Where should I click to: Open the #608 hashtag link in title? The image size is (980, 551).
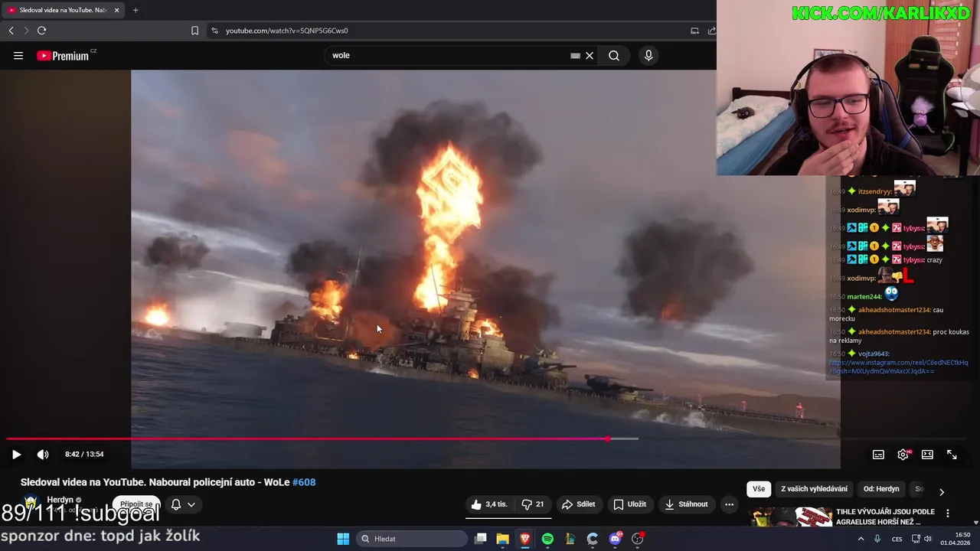coord(304,482)
